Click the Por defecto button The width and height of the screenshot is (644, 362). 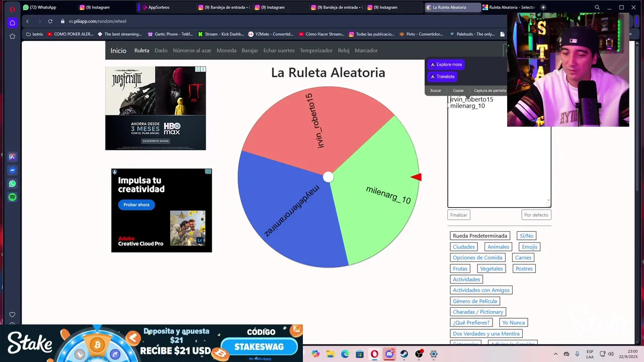pos(536,215)
